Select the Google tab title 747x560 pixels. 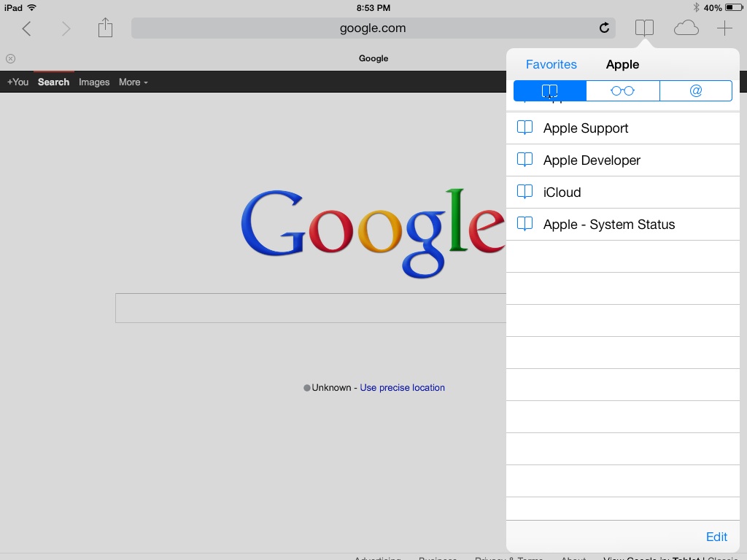[x=373, y=58]
